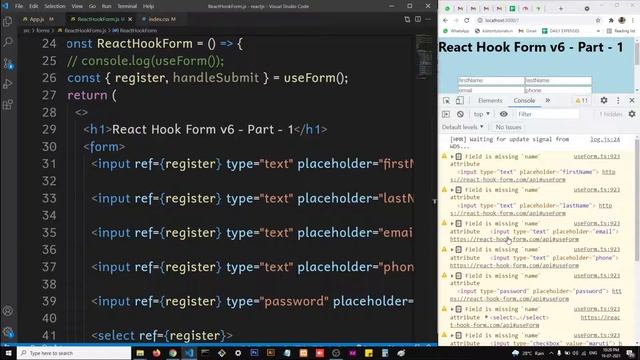This screenshot has width=640, height=360.
Task: Close the DevTools panel
Action: pos(632,100)
